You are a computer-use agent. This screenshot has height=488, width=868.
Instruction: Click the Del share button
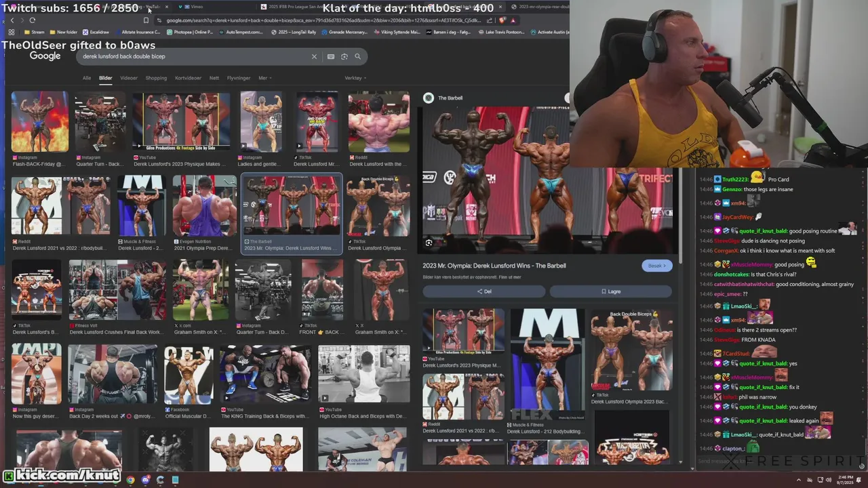(x=484, y=291)
